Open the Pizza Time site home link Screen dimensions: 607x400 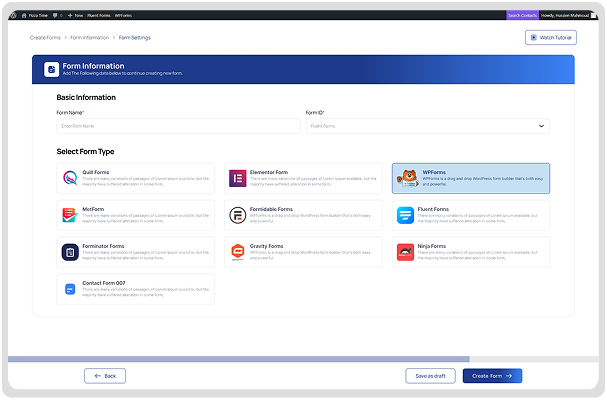coord(35,15)
